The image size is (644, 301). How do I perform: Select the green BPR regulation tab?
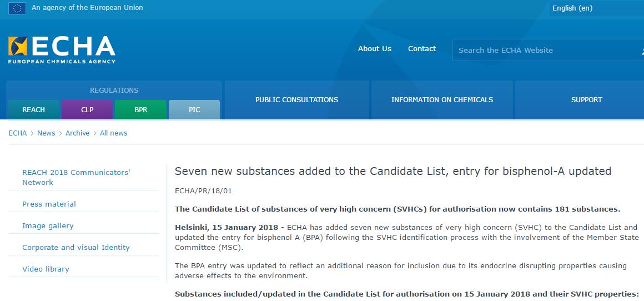(x=140, y=110)
